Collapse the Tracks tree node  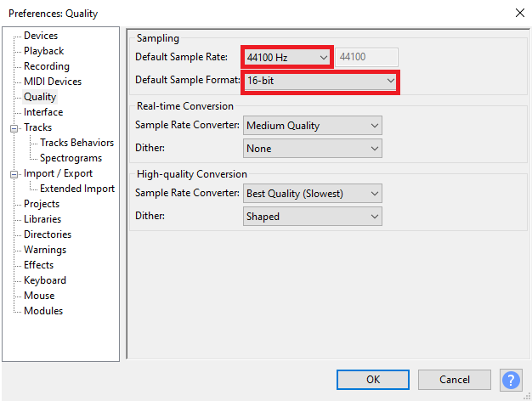[x=14, y=128]
